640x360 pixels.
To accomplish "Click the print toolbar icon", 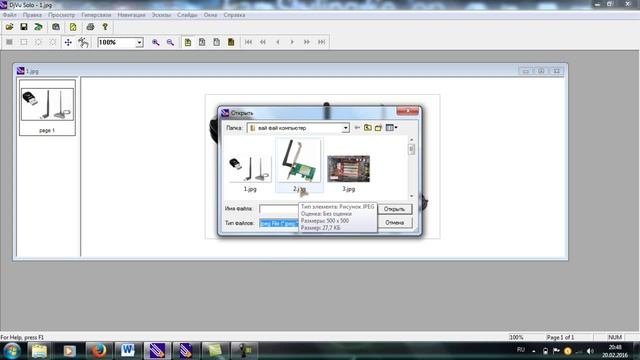I will [90, 27].
